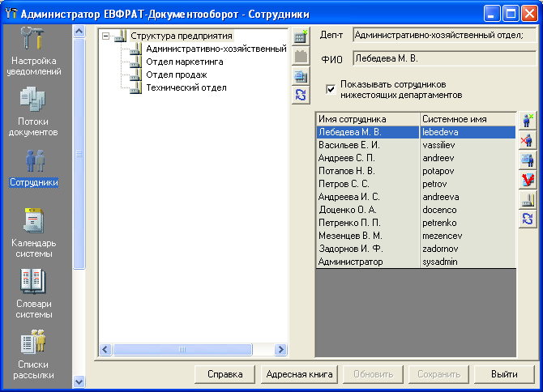This screenshot has width=543, height=392.
Task: Click system name mezencev cell
Action: (468, 236)
